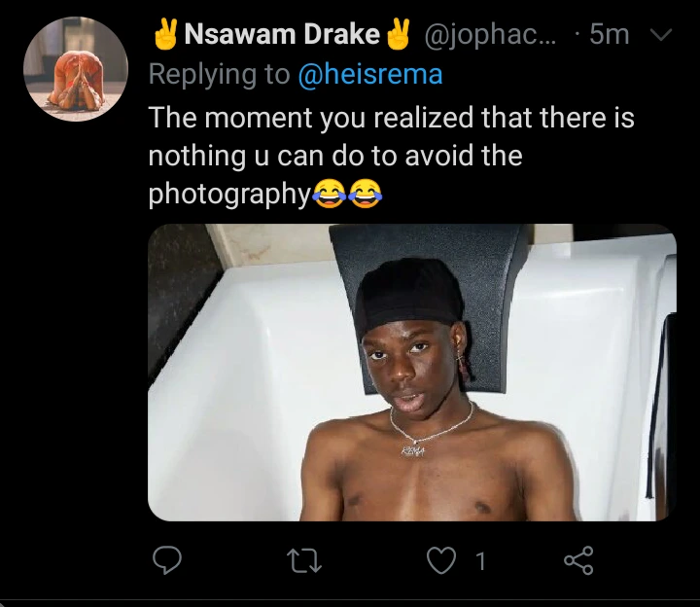Image resolution: width=700 pixels, height=607 pixels.
Task: Click the word photography in the tweet
Action: pos(229,195)
